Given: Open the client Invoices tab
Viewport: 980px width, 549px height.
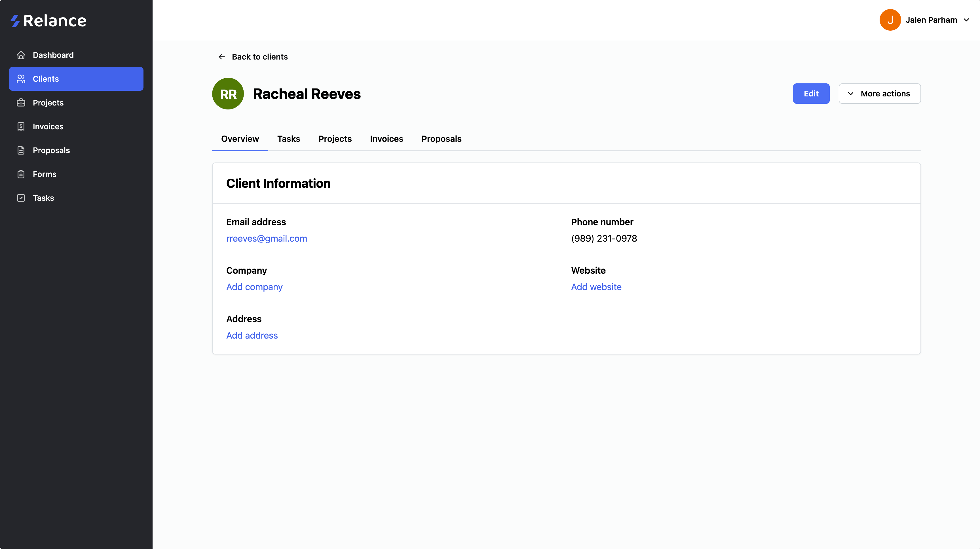Looking at the screenshot, I should coord(386,139).
